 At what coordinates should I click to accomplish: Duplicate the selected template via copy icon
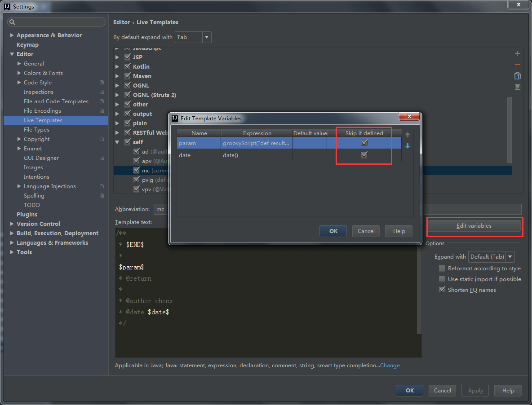[518, 75]
